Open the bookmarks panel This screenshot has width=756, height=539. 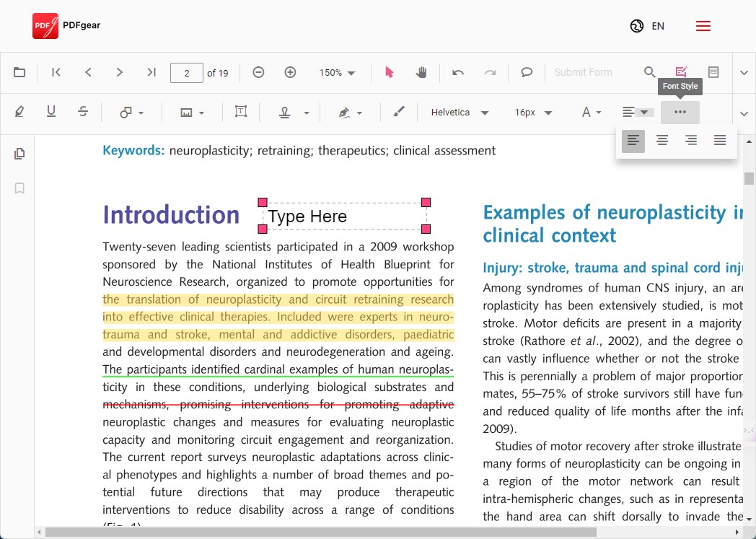click(x=19, y=188)
